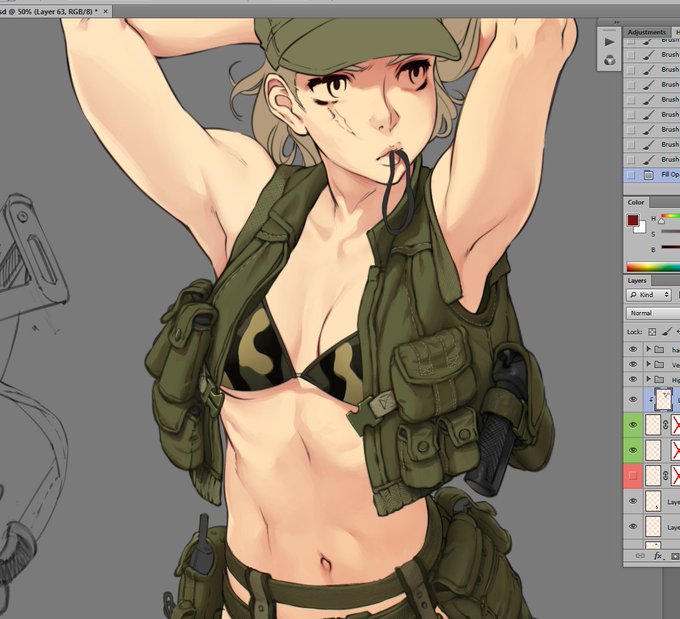Unlink mask chain on upper green layer
This screenshot has height=619, width=680.
666,425
